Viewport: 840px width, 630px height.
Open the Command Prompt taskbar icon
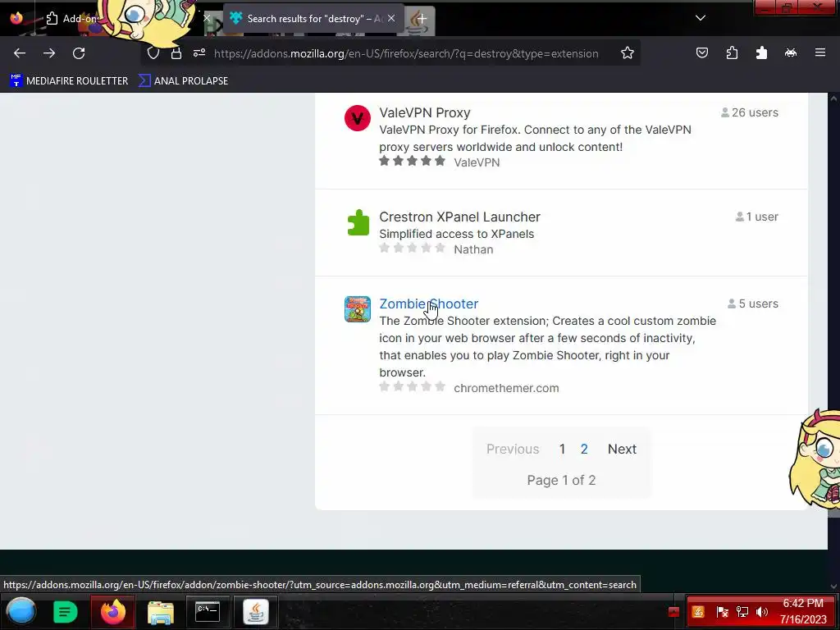click(208, 612)
